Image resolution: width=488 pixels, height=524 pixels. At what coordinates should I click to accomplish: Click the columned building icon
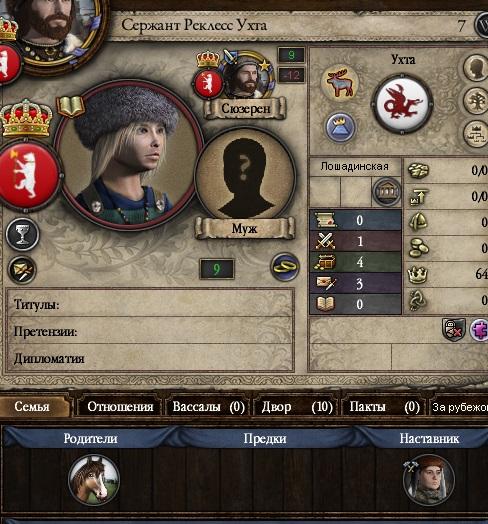coord(387,191)
